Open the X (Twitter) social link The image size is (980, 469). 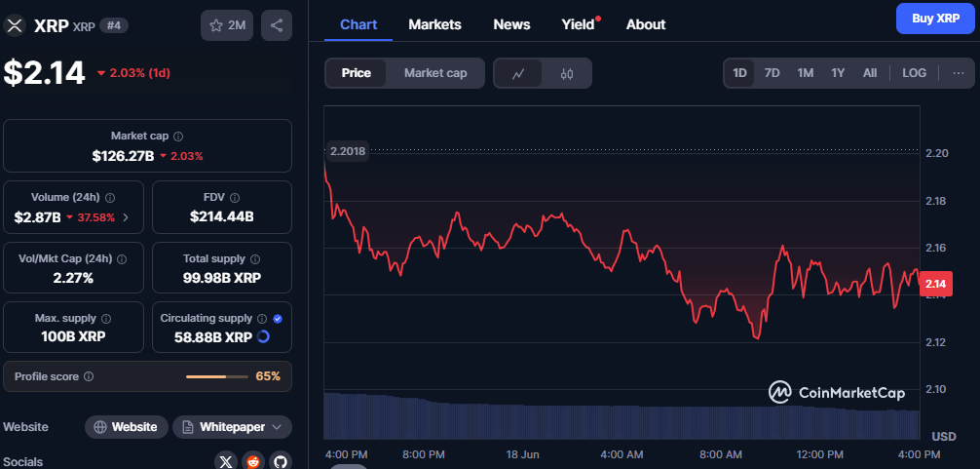[x=226, y=462]
